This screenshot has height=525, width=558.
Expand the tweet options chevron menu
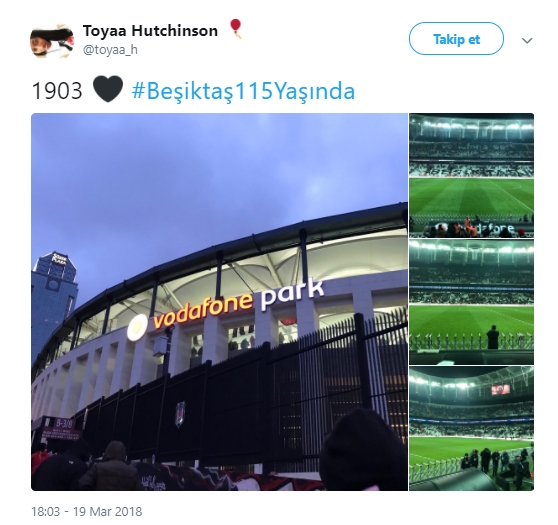(527, 41)
